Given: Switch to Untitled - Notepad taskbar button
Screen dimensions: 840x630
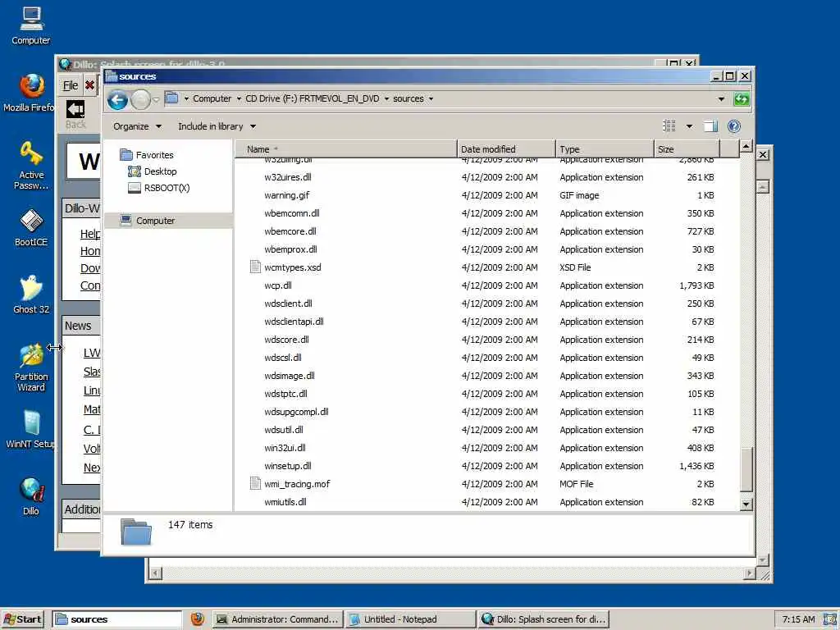Looking at the screenshot, I should 410,619.
